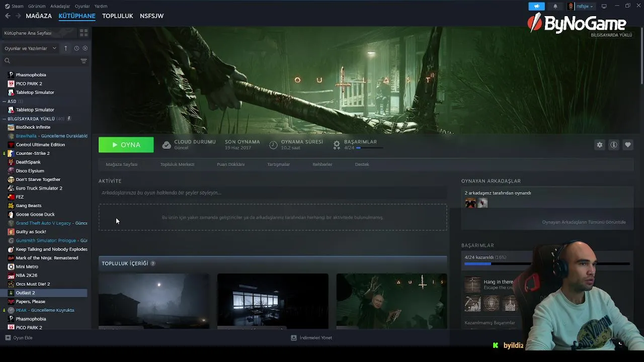Screen dimensions: 644x362
Task: Go forward with the right arrow
Action: (18, 16)
